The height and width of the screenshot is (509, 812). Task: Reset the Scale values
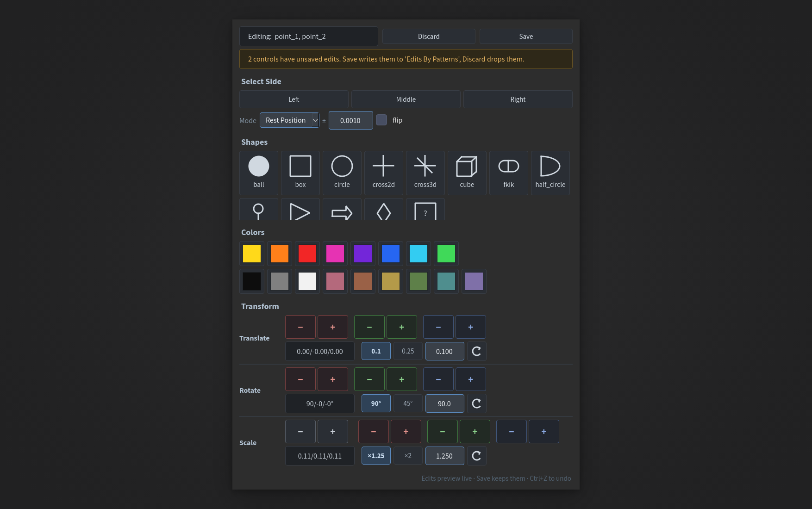476,456
